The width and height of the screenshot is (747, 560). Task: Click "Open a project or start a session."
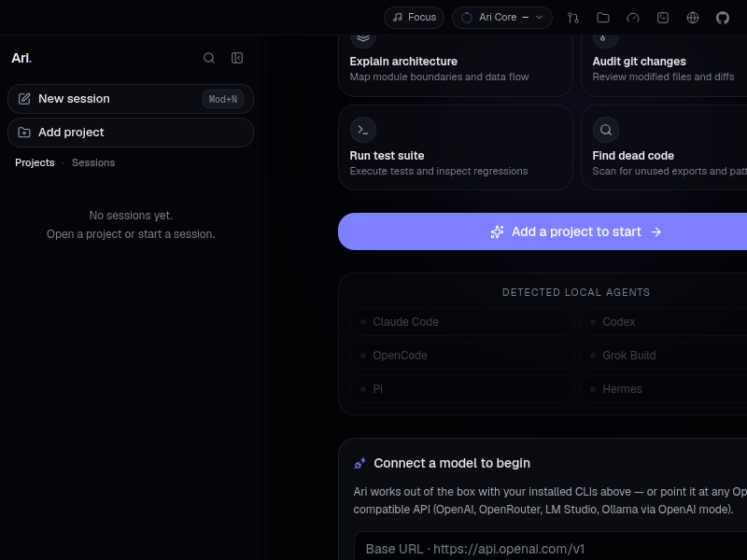click(131, 234)
